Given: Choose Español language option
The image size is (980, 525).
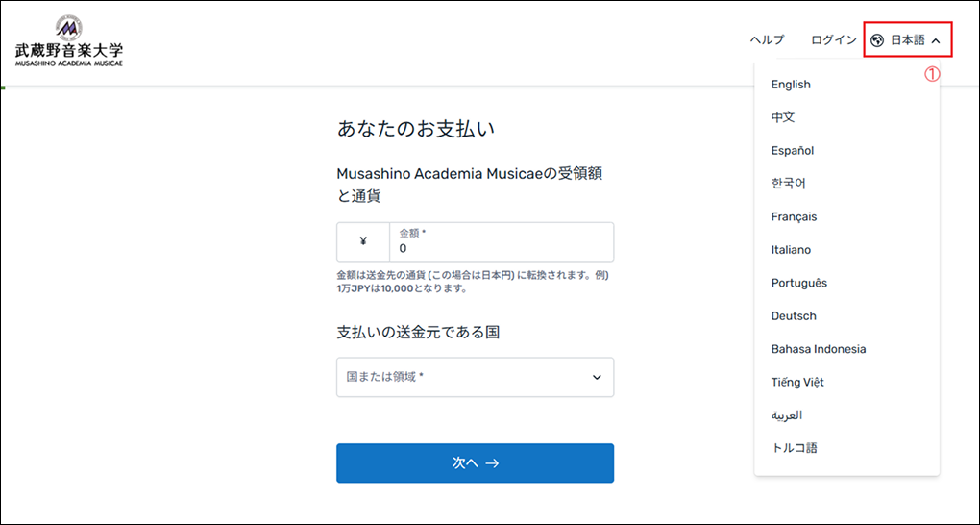Looking at the screenshot, I should pyautogui.click(x=793, y=151).
